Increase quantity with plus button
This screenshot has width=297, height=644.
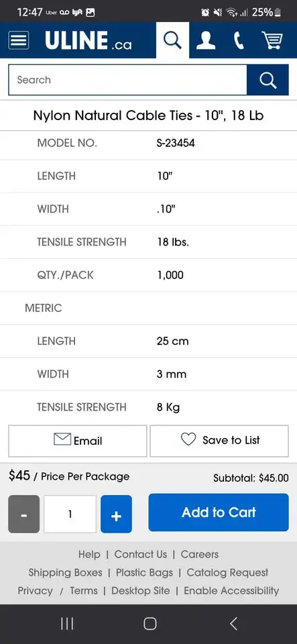tap(116, 515)
